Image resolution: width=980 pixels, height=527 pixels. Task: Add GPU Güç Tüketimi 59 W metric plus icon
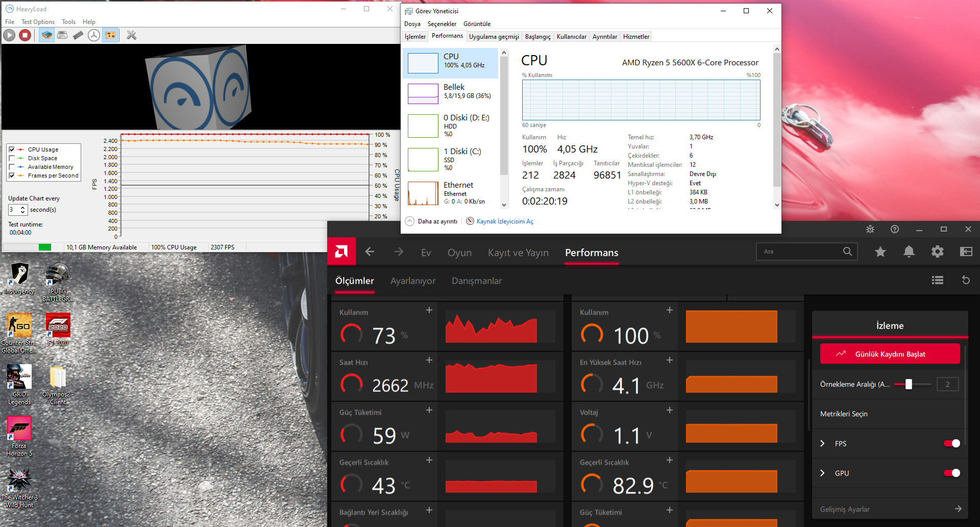[429, 410]
